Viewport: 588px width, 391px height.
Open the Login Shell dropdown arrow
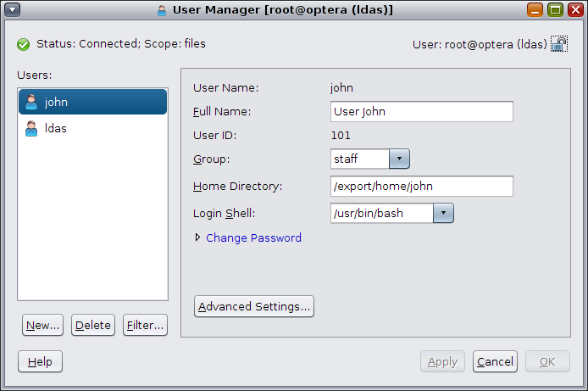[443, 213]
